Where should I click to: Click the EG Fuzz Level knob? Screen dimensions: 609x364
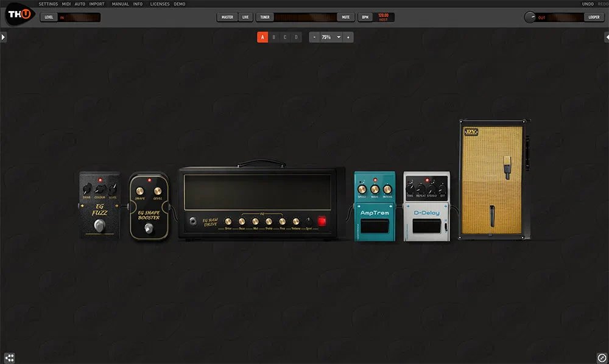coord(113,189)
